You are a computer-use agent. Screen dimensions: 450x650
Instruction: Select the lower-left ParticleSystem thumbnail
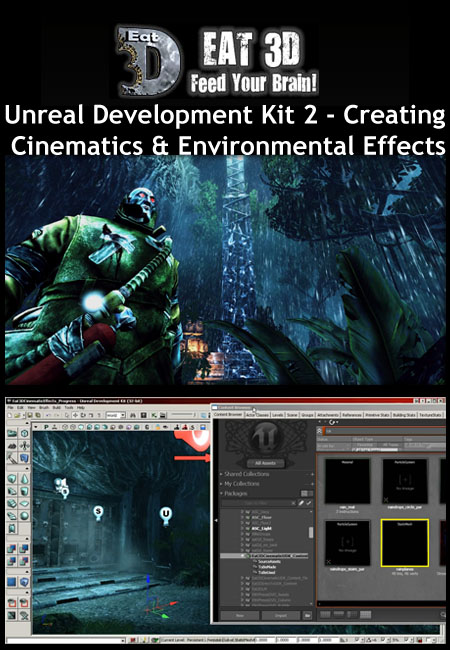(347, 543)
